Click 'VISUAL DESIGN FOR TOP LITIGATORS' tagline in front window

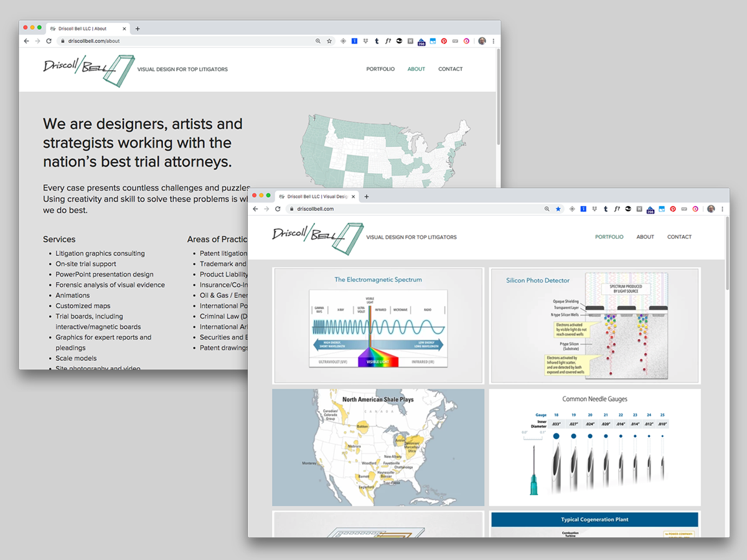point(411,237)
